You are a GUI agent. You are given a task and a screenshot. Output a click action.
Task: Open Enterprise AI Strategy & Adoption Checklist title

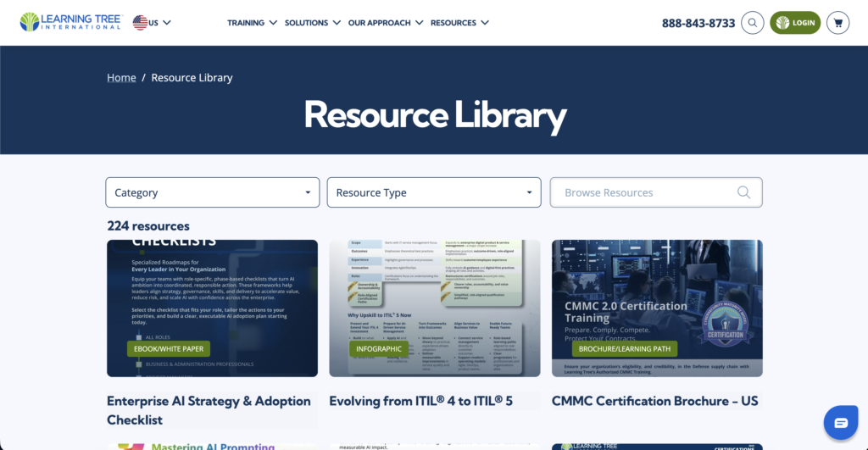[209, 410]
